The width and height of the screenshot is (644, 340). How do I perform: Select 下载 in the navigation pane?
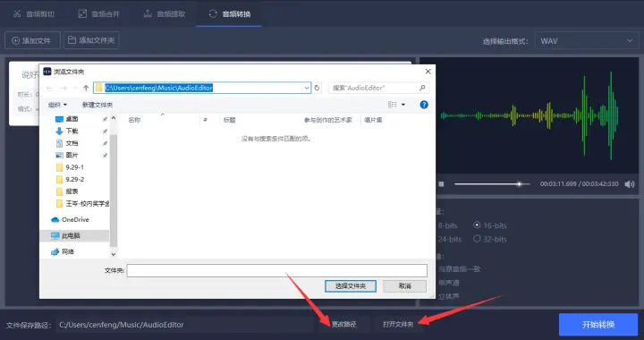[72, 131]
